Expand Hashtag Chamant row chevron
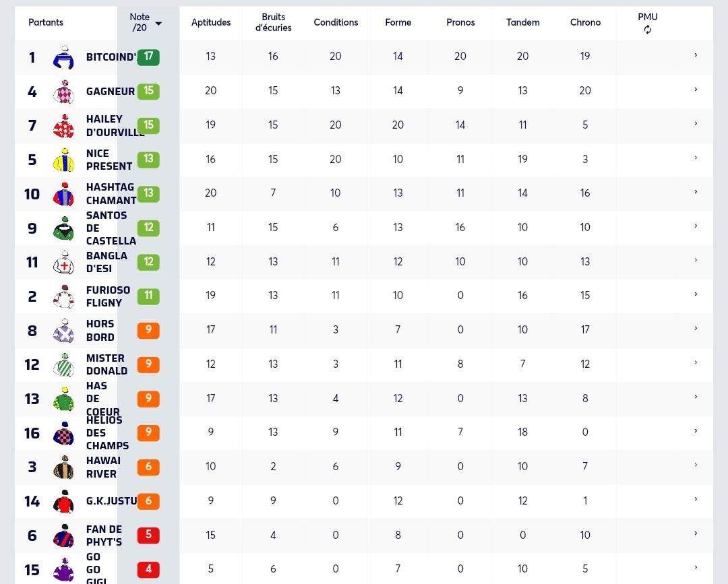 point(696,191)
